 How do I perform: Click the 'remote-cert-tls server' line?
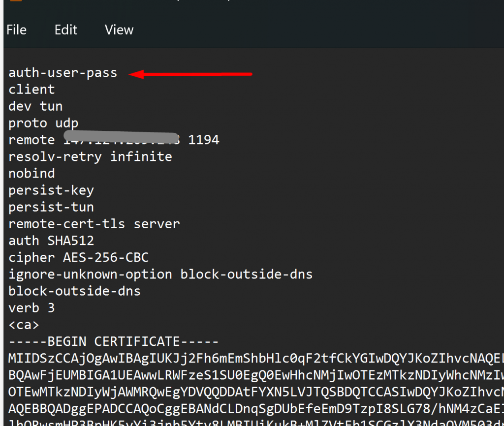94,224
